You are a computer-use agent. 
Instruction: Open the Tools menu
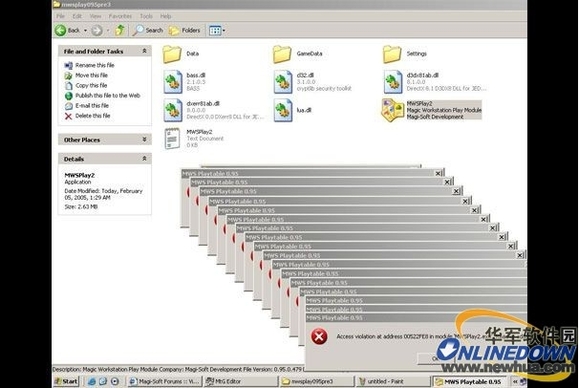(x=146, y=16)
